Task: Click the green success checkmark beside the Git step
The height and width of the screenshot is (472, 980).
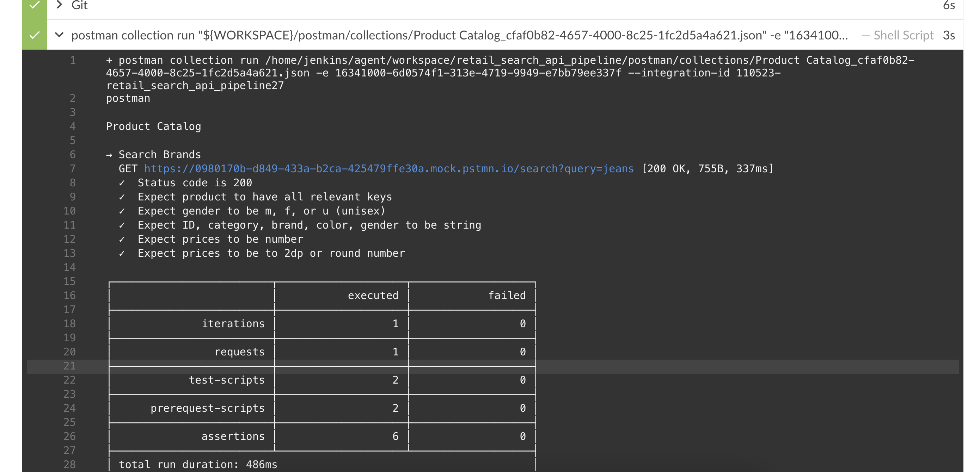Action: click(x=34, y=5)
